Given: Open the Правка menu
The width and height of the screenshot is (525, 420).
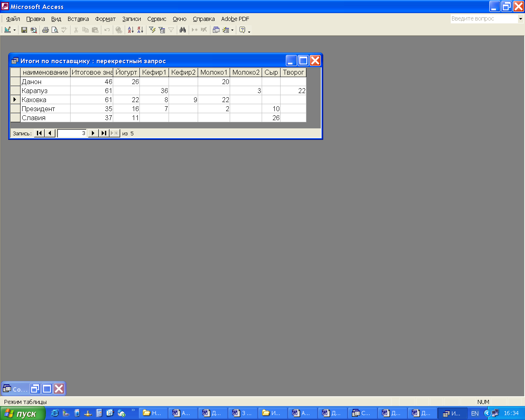Looking at the screenshot, I should (x=36, y=19).
